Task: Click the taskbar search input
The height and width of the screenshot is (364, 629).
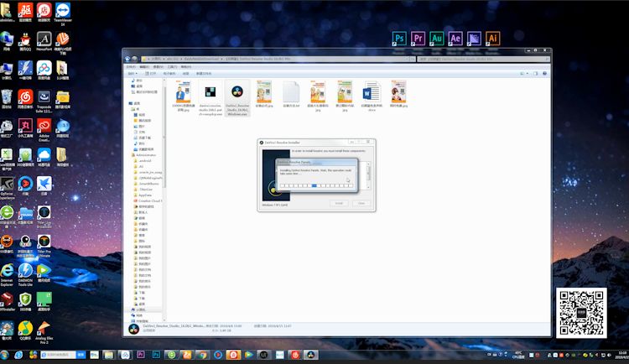Action: 58,355
